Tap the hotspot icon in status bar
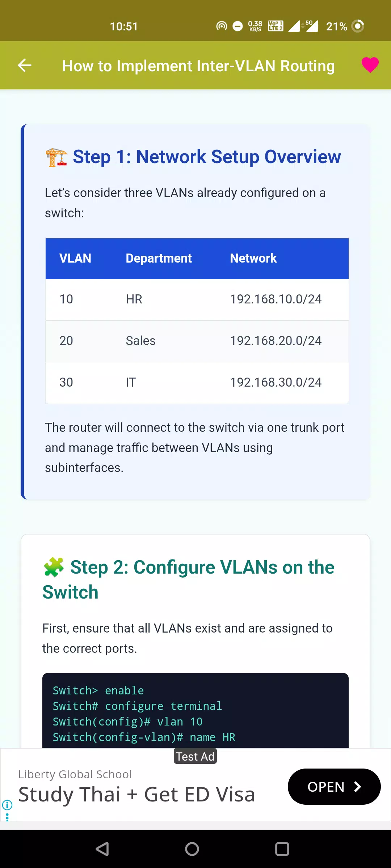This screenshot has height=868, width=391. [x=222, y=26]
